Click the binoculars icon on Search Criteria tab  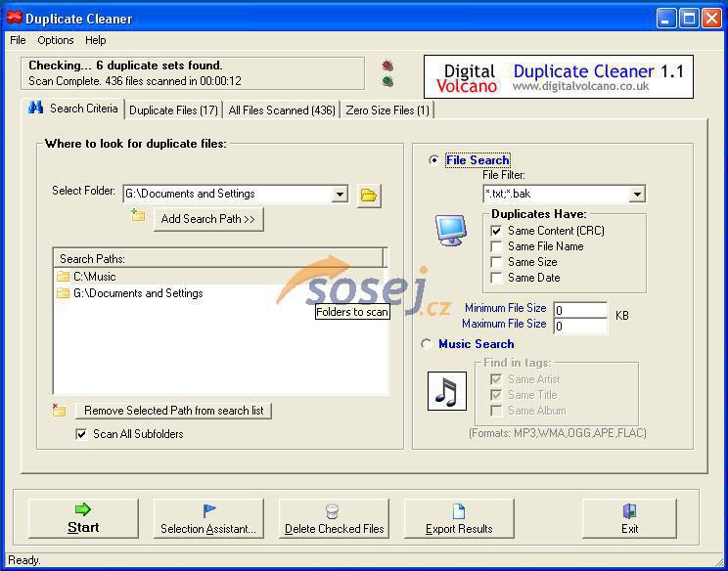tap(36, 108)
